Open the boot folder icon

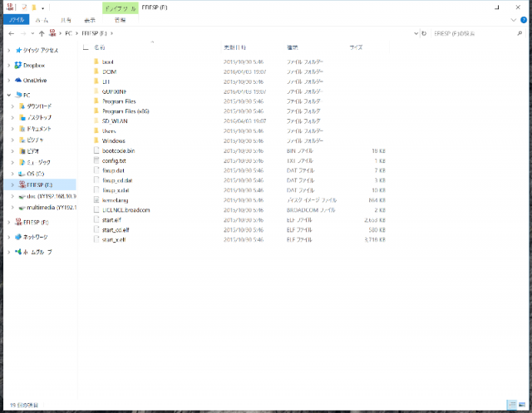96,61
